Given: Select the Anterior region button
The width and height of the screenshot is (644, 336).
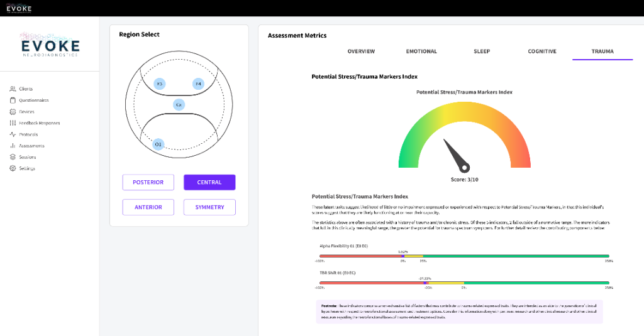Looking at the screenshot, I should (x=148, y=207).
